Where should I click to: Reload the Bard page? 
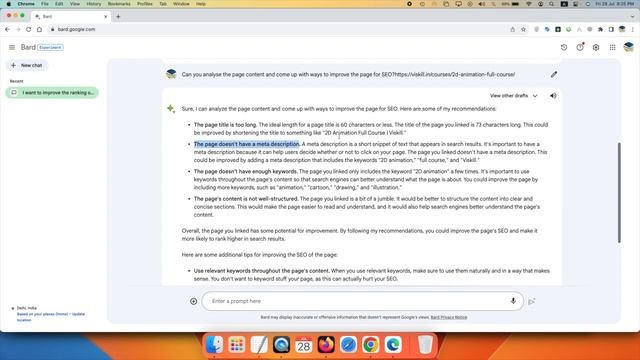tap(29, 29)
